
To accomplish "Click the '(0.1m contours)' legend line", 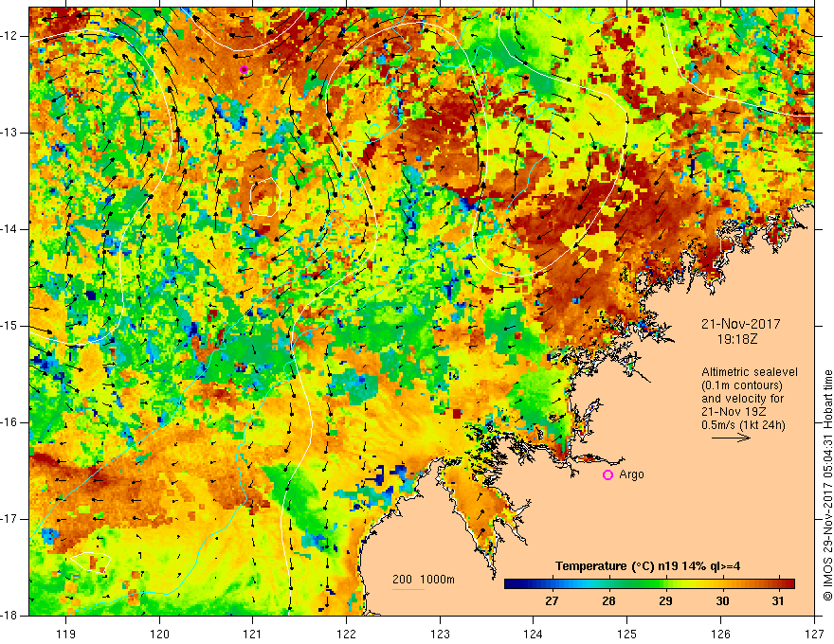I will pos(742,385).
